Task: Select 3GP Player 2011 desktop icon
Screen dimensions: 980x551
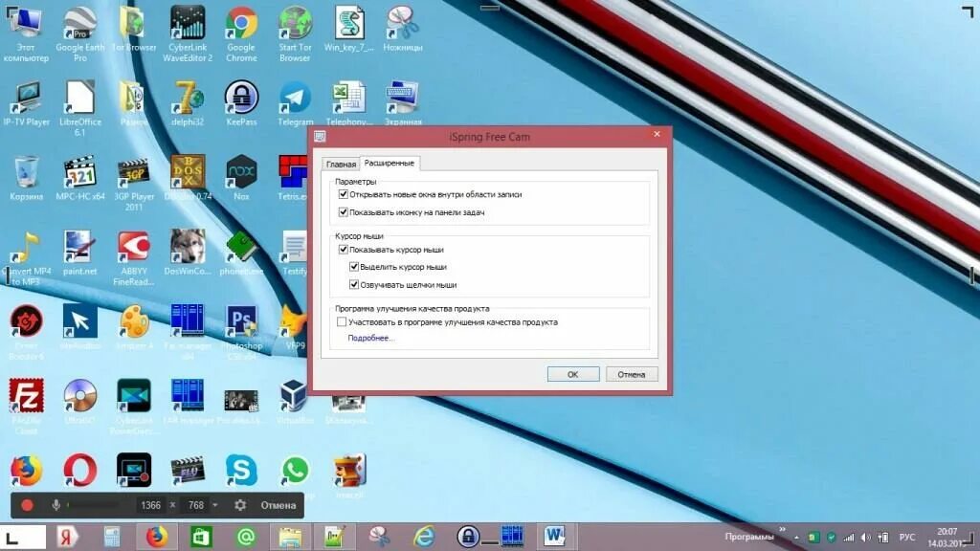Action: pyautogui.click(x=134, y=184)
